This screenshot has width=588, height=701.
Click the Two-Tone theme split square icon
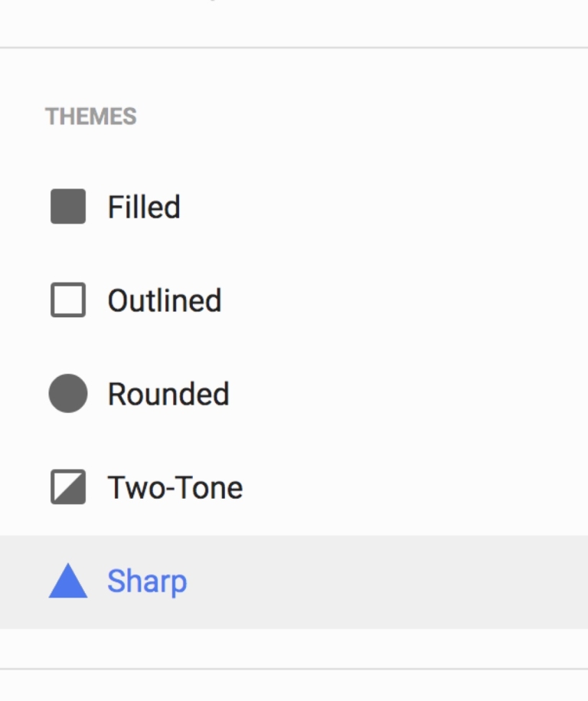(x=68, y=487)
